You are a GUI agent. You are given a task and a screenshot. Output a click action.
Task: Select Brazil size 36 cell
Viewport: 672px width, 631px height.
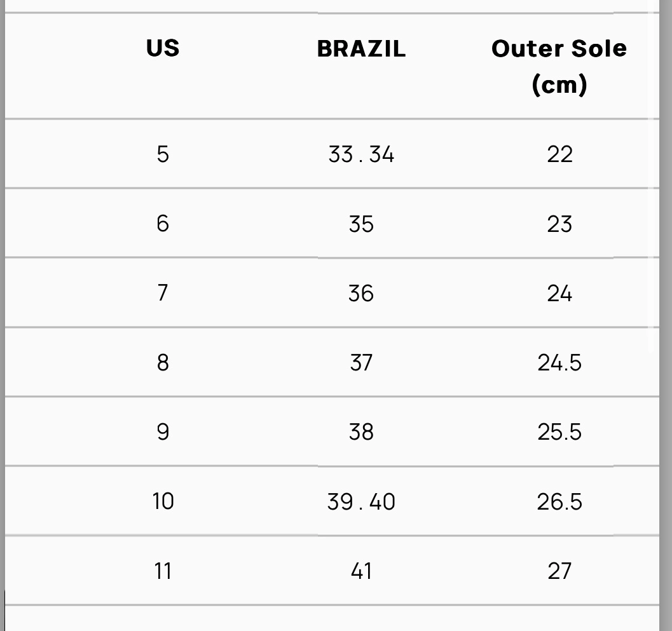[361, 293]
